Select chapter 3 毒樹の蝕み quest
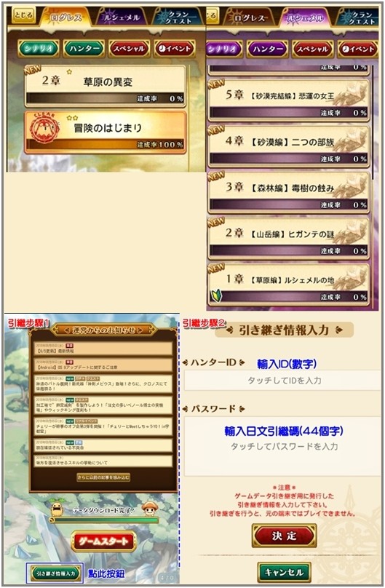 (289, 193)
